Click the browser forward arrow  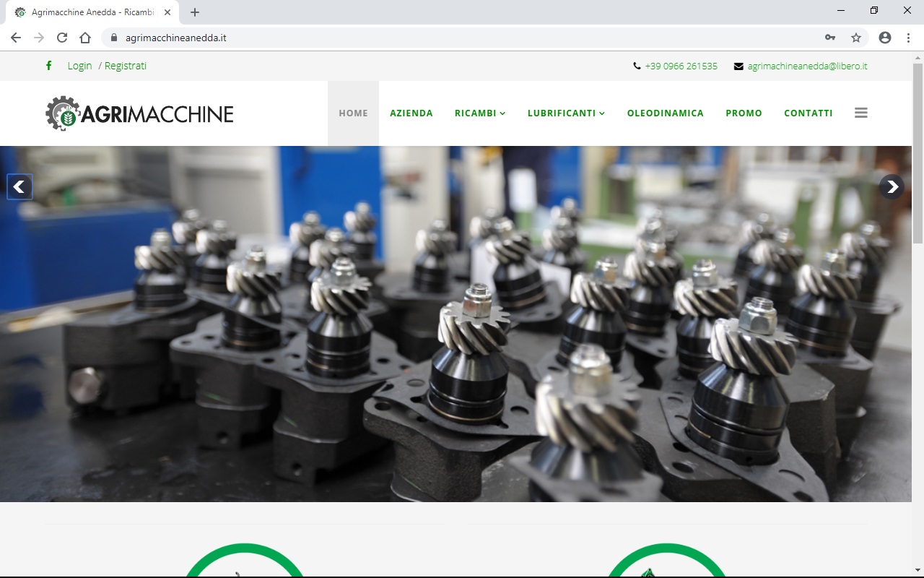click(39, 38)
